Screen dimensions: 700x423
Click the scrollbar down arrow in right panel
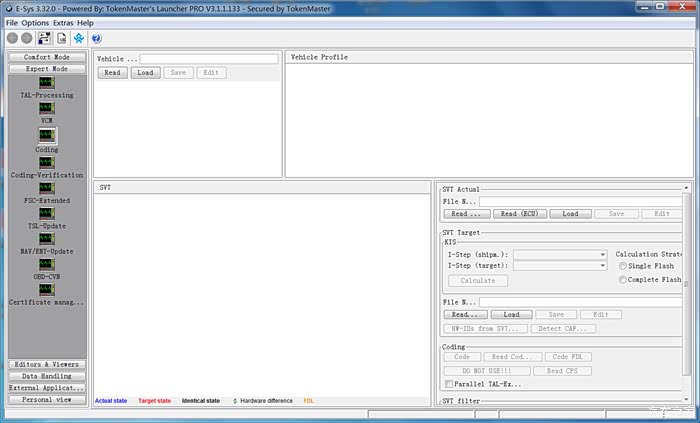pos(686,400)
